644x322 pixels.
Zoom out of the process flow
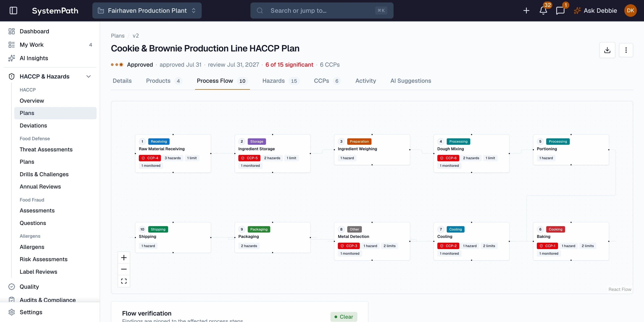(124, 269)
